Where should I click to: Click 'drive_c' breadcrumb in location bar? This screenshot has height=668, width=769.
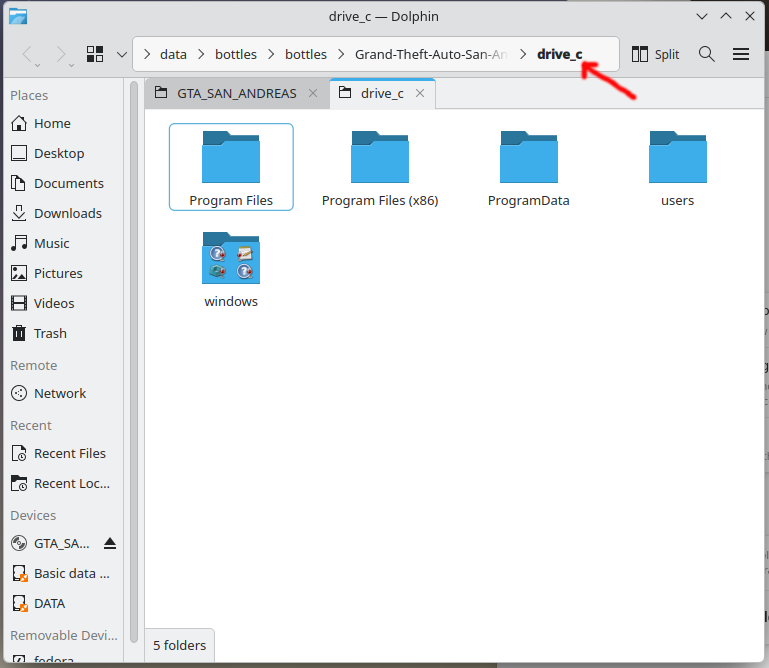[x=560, y=54]
